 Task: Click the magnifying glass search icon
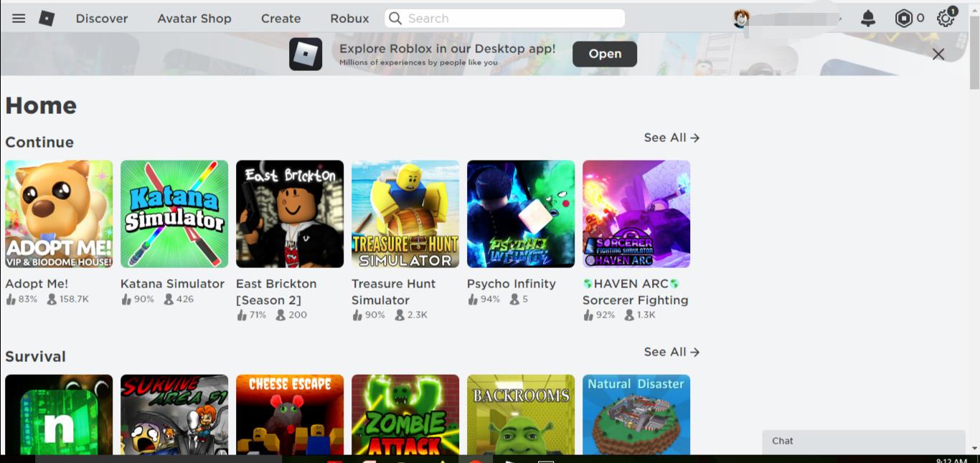point(395,19)
